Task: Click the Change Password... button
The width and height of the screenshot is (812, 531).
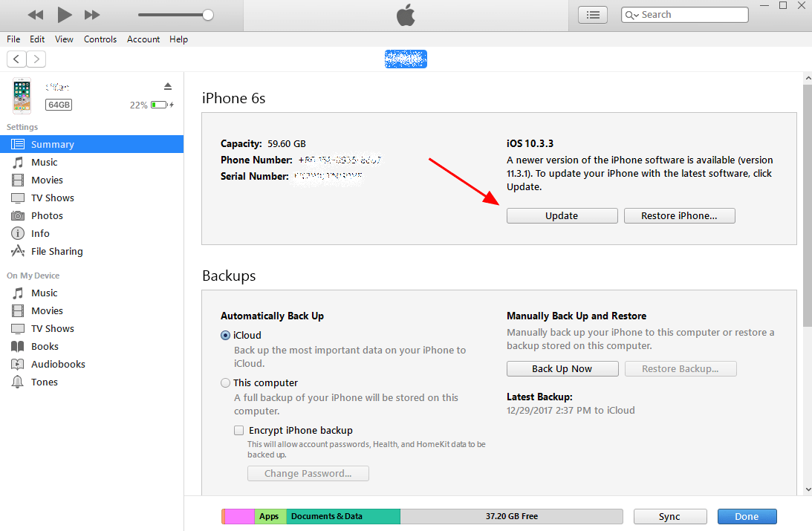Action: (308, 474)
